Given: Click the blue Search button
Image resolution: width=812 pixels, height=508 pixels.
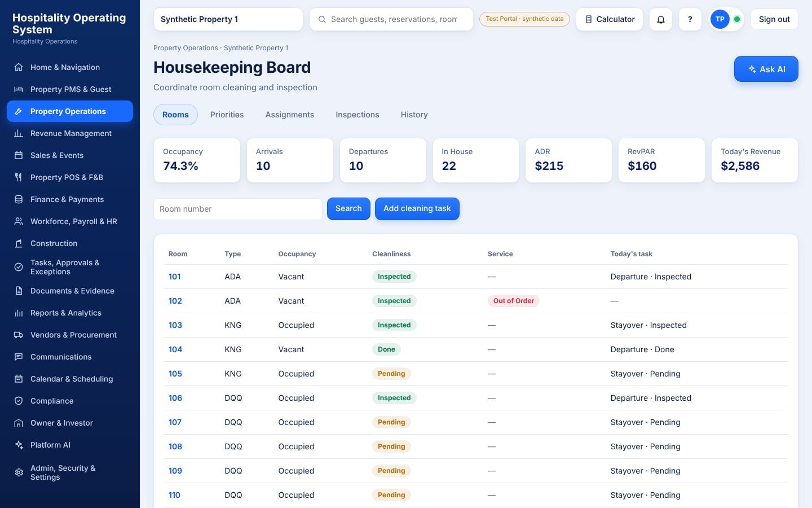Looking at the screenshot, I should [x=348, y=208].
